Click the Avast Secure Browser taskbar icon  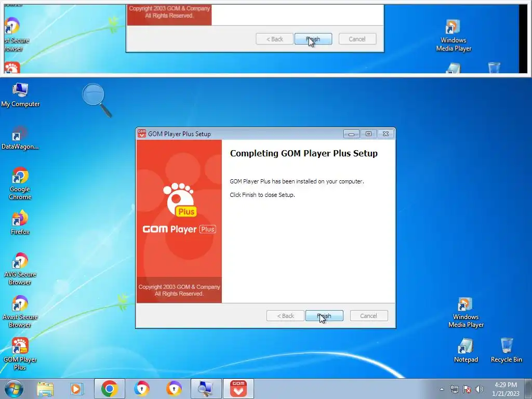coord(174,389)
